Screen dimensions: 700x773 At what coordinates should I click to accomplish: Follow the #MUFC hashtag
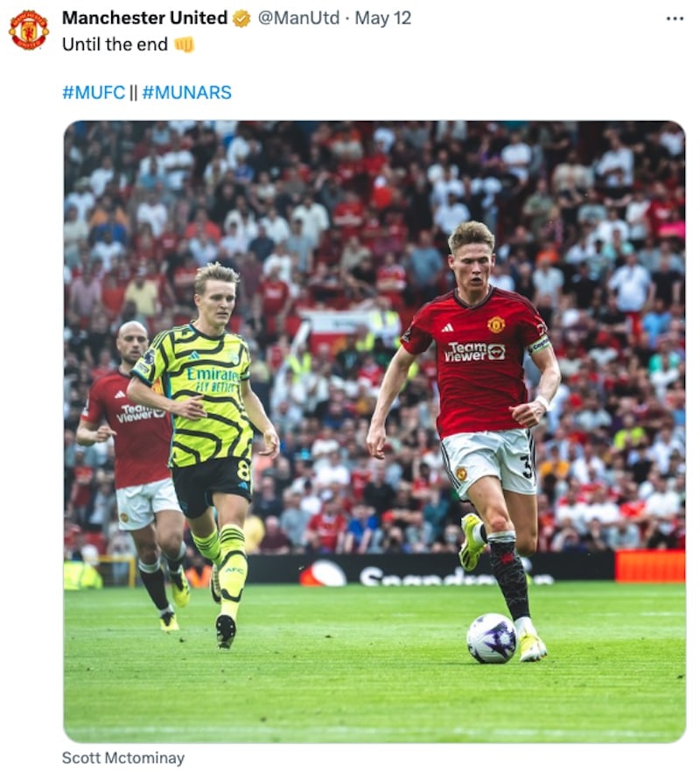coord(94,92)
